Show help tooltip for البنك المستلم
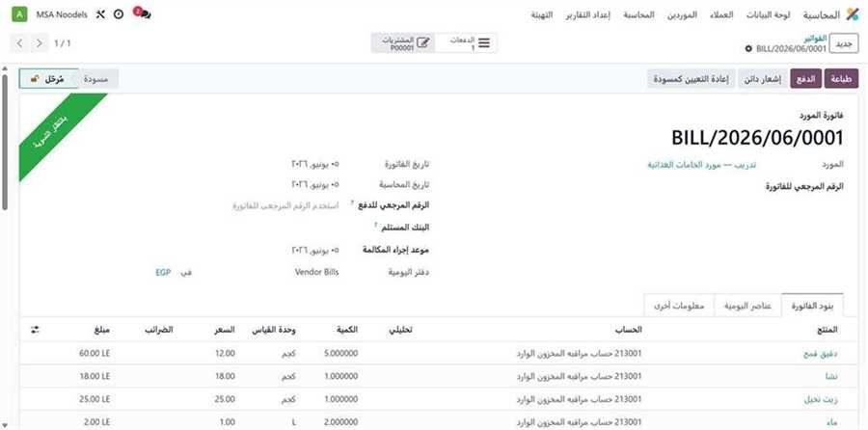Screen dimensions: 868x430 [376, 226]
